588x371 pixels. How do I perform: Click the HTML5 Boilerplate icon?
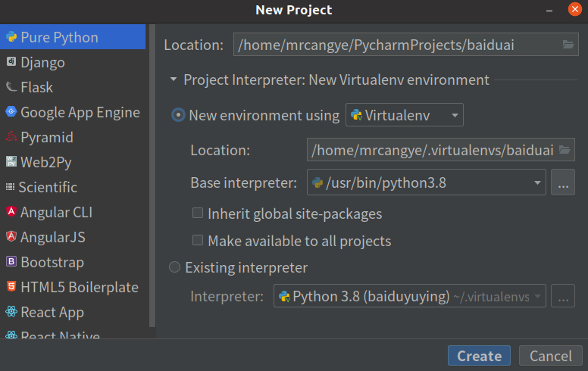[x=11, y=287]
